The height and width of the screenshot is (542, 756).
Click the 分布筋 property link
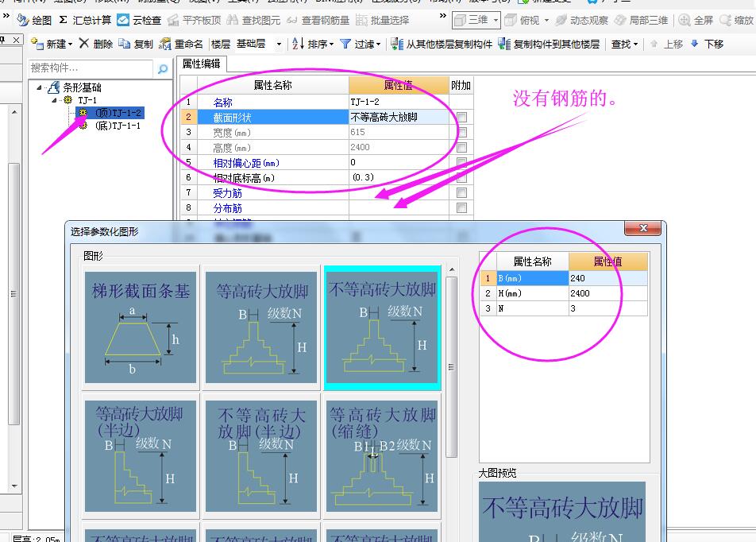point(228,208)
